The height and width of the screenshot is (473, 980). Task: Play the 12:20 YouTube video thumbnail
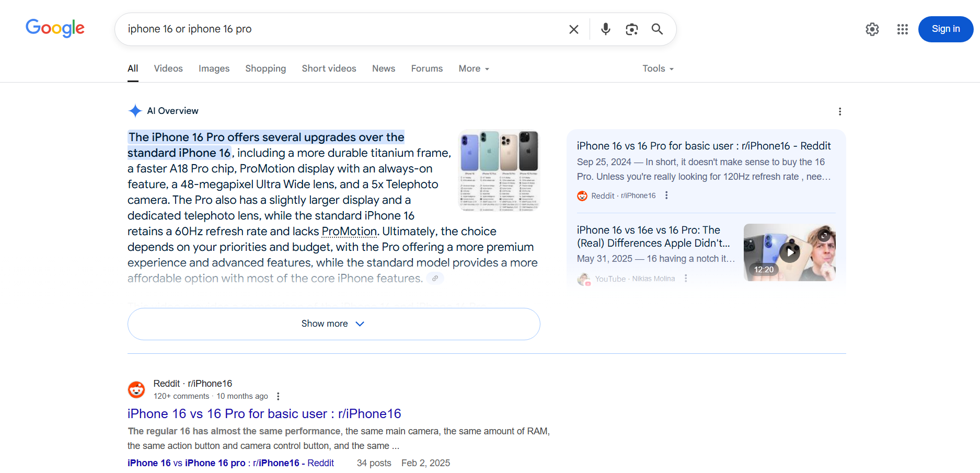click(789, 252)
